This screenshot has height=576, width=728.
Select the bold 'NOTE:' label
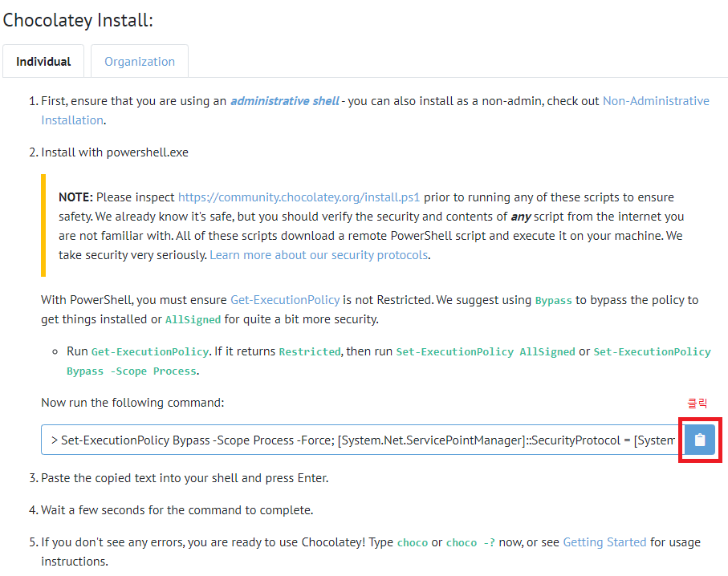[x=75, y=197]
